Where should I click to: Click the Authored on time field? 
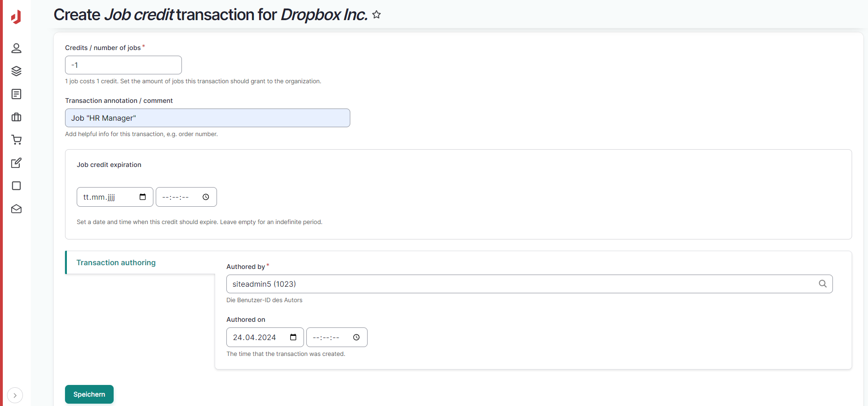tap(337, 337)
